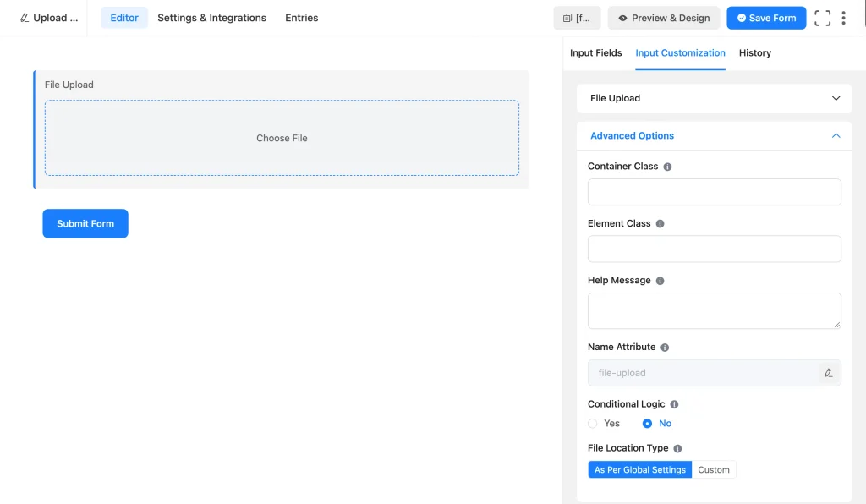The height and width of the screenshot is (504, 866).
Task: Edit the Name Attribute via pencil icon
Action: click(829, 373)
